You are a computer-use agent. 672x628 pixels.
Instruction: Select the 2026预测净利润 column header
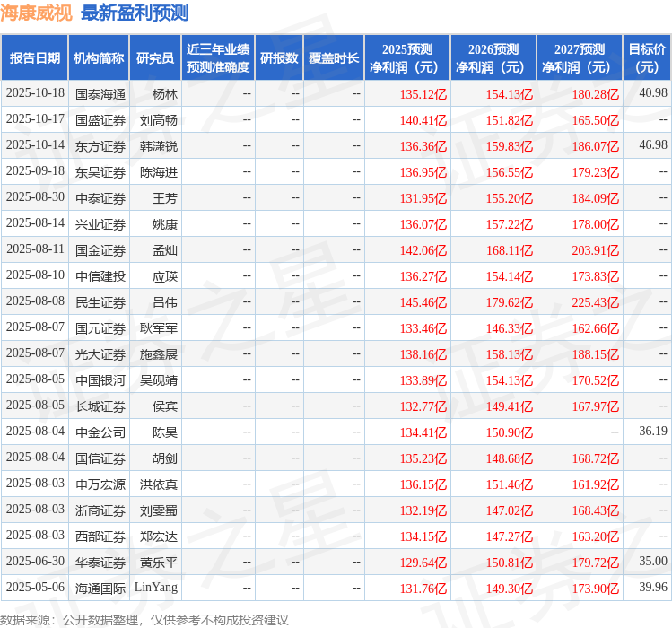[493, 58]
